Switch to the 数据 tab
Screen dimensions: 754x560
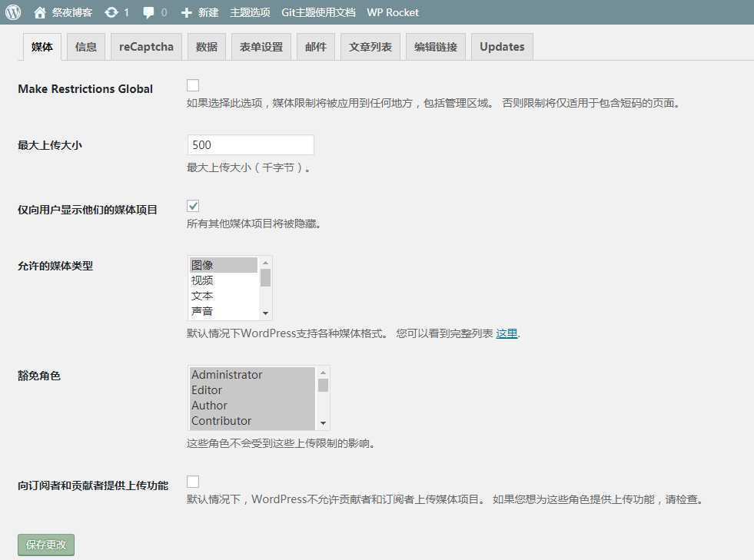coord(206,47)
